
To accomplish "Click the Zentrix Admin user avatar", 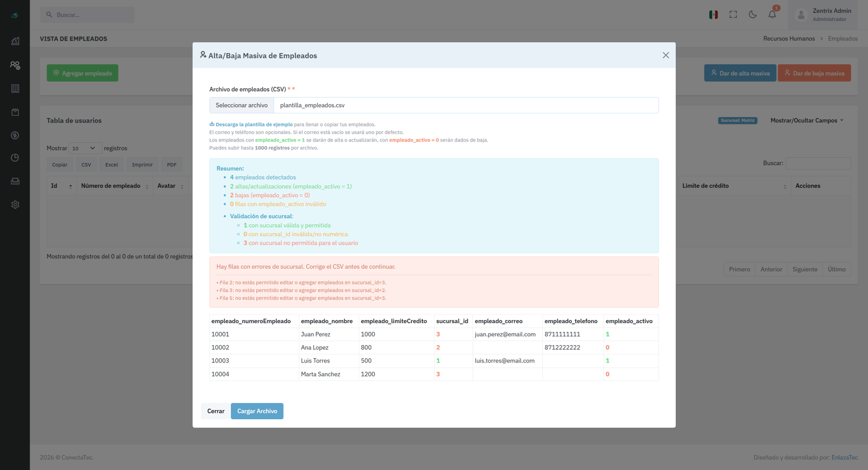I will [801, 15].
